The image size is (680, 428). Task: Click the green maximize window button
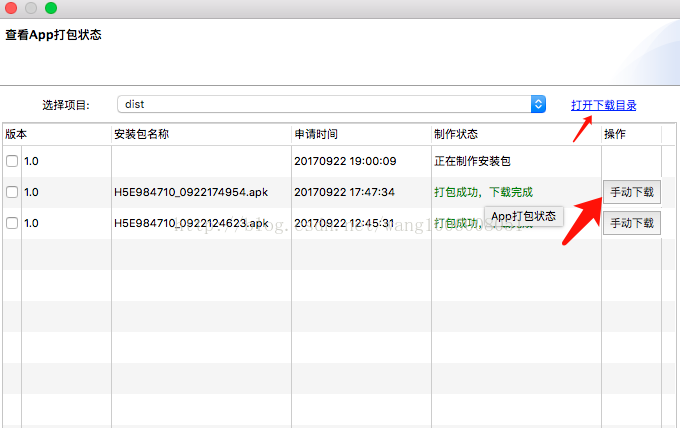[x=51, y=8]
